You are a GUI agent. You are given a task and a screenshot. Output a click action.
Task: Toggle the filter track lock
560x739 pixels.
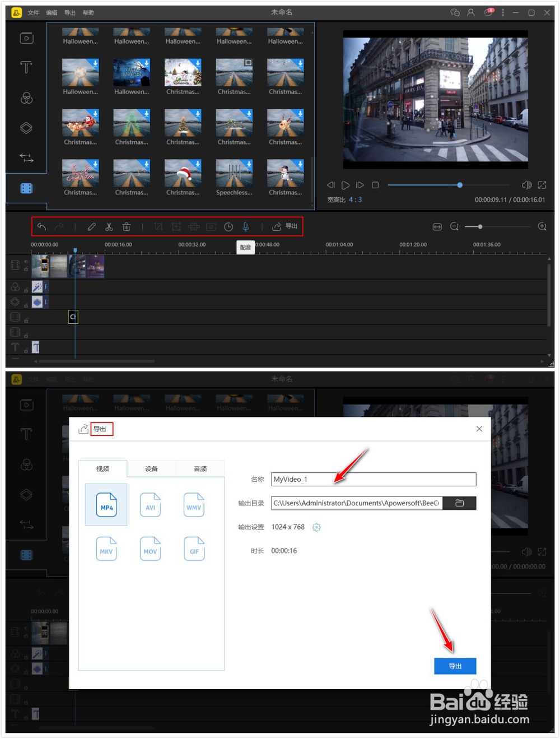coord(26,290)
